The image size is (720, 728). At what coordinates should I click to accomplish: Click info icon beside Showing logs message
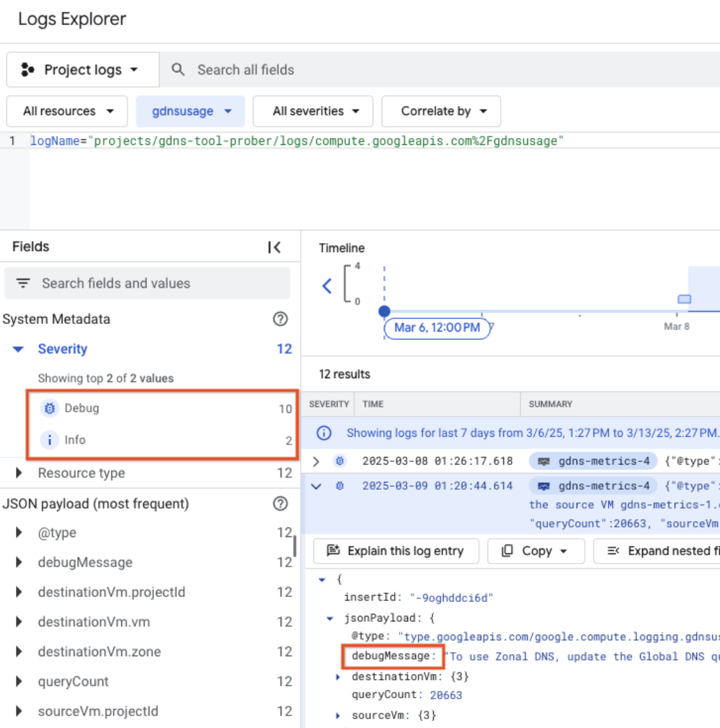(324, 433)
